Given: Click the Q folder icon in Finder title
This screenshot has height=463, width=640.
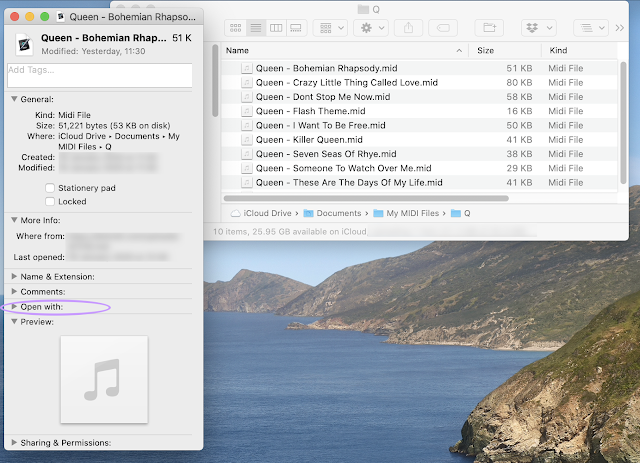Looking at the screenshot, I should tap(363, 9).
